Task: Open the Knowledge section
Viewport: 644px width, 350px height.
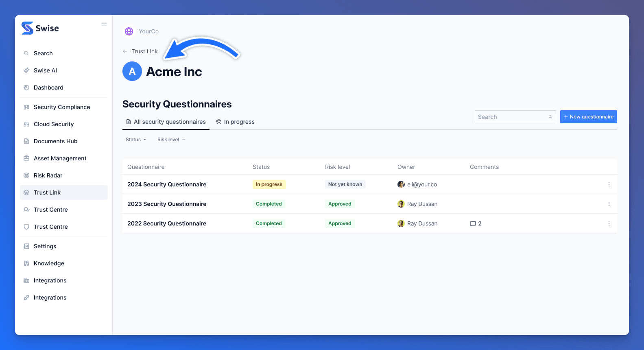Action: [x=64, y=263]
